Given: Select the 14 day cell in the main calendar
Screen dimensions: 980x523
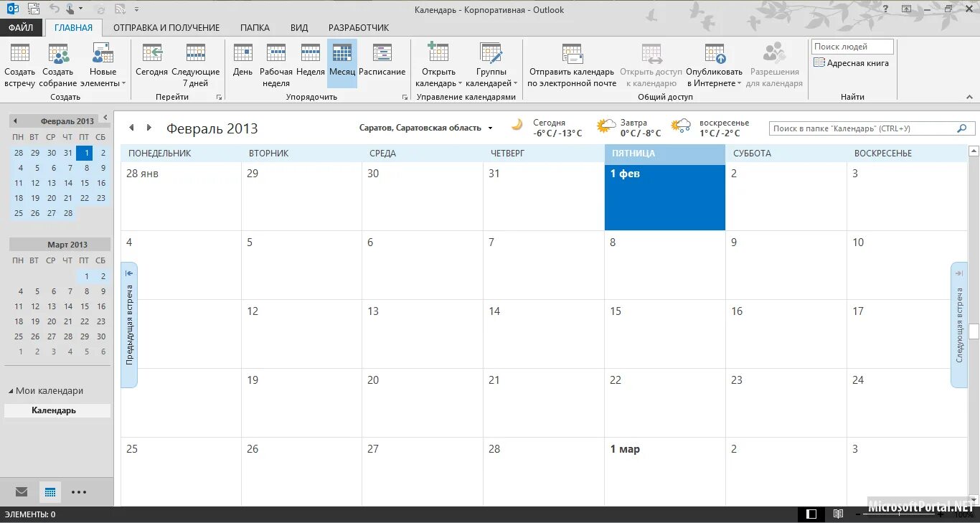Looking at the screenshot, I should 544,334.
